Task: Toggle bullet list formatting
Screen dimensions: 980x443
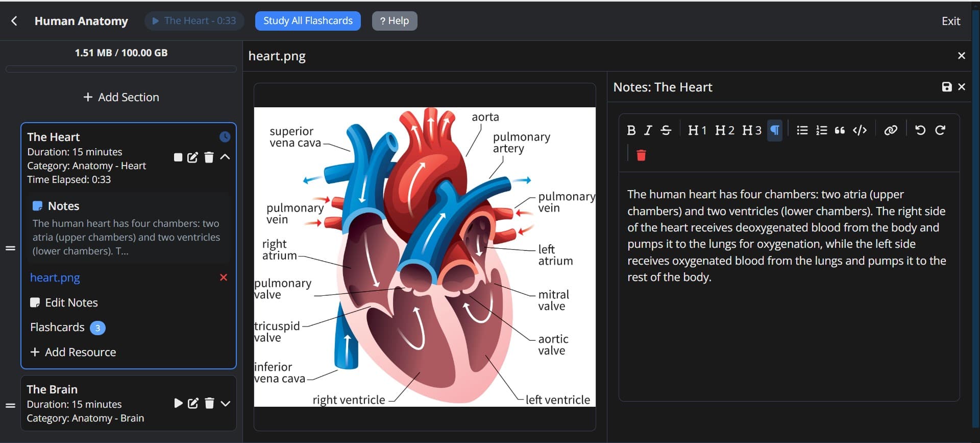Action: [802, 130]
